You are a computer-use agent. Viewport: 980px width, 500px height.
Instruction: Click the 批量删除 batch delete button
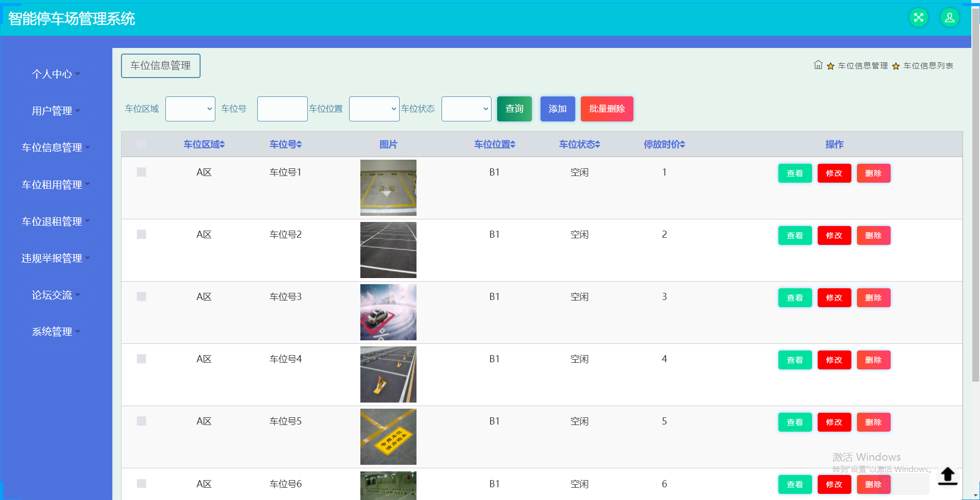coord(607,109)
